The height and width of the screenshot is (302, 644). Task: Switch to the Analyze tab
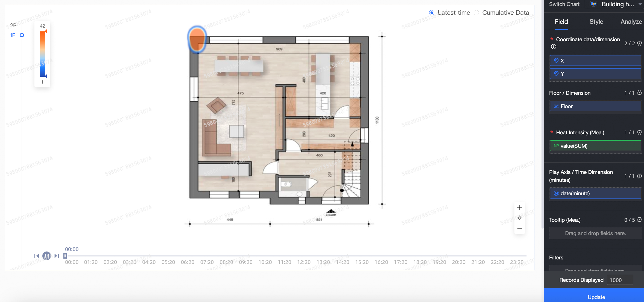click(x=631, y=22)
